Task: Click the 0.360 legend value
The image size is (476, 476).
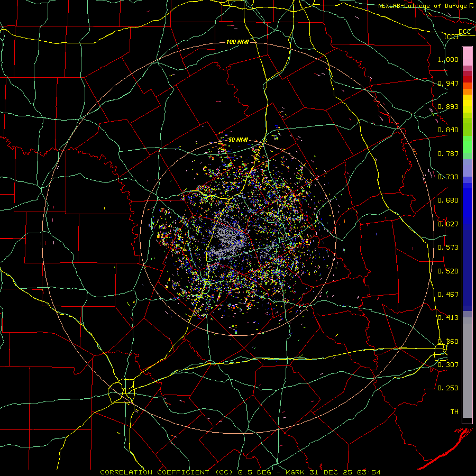Action: (x=448, y=342)
